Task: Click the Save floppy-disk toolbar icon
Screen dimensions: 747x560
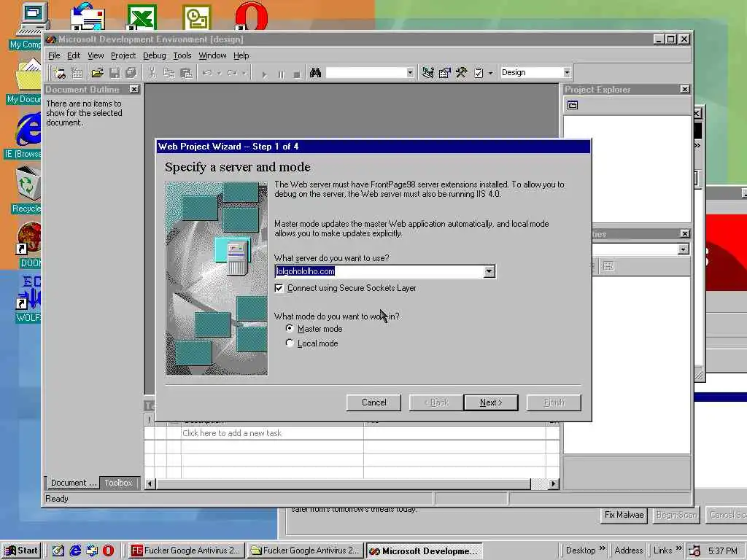Action: click(x=115, y=73)
